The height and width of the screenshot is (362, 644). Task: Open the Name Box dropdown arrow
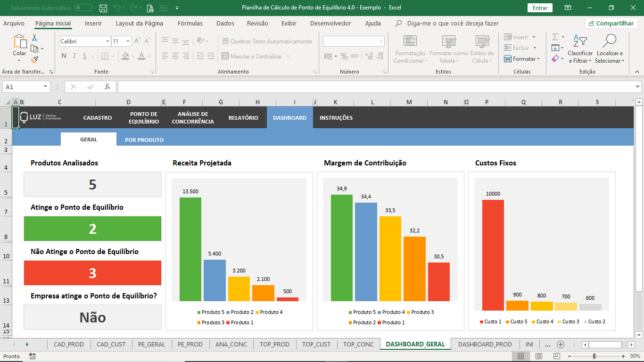click(x=46, y=87)
